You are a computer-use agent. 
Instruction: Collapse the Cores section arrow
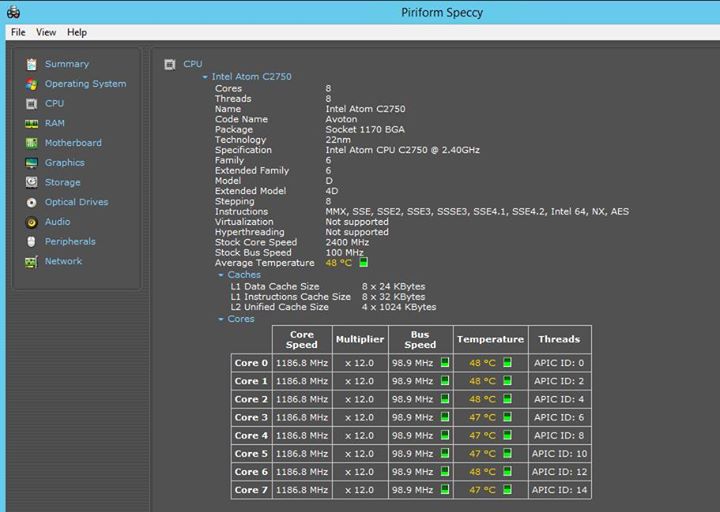[221, 319]
